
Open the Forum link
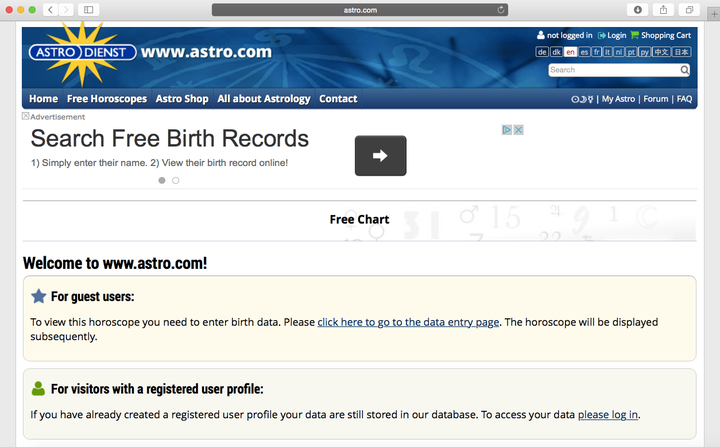[x=656, y=99]
